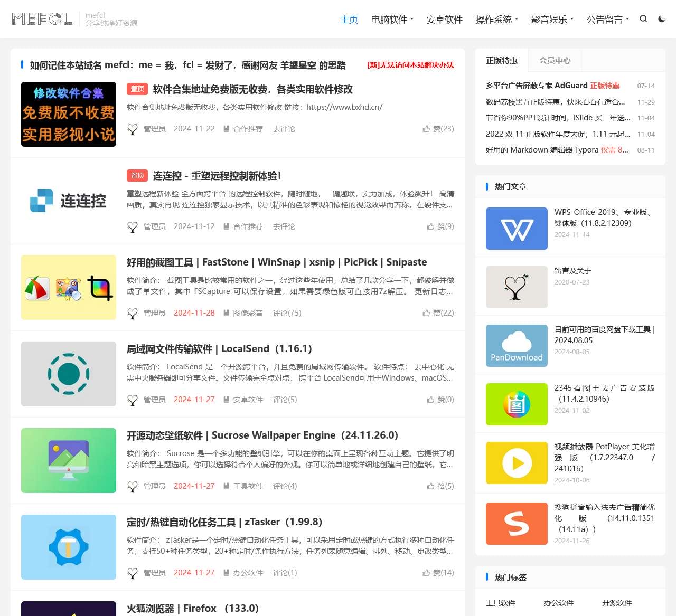Go to 主页 nav item
The image size is (676, 616).
tap(349, 20)
